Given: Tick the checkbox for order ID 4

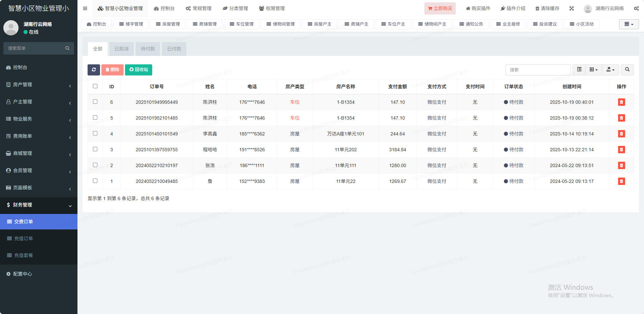Looking at the screenshot, I should click(95, 133).
